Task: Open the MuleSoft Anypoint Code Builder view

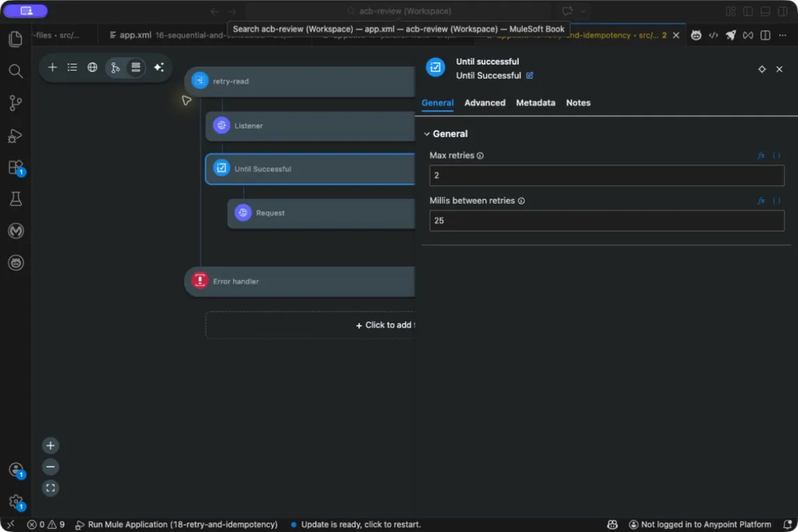Action: coord(16,231)
